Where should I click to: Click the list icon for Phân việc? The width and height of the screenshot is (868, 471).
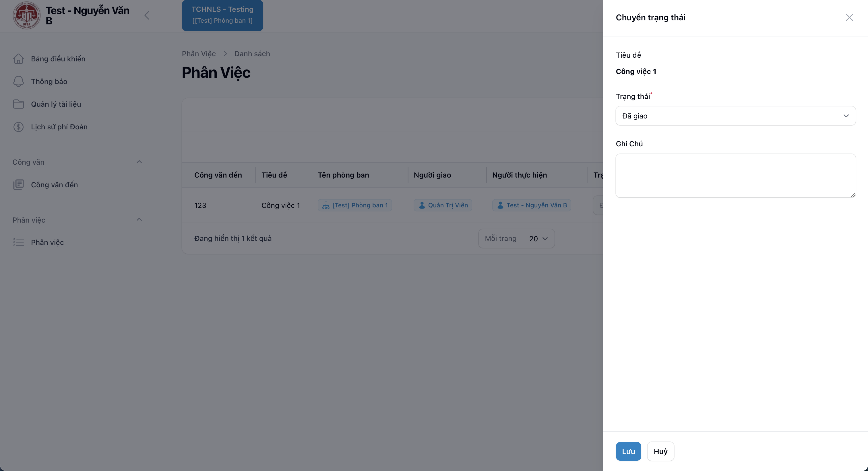19,242
